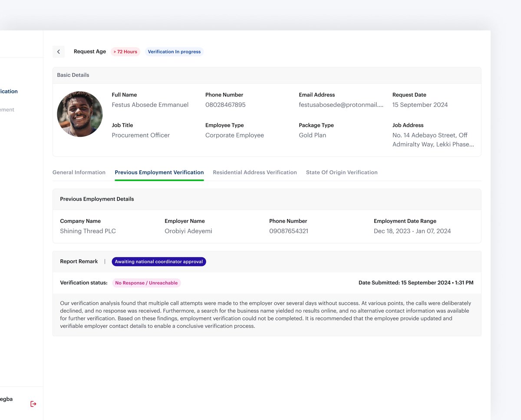The height and width of the screenshot is (420, 521).
Task: Click the red logout icon
Action: tap(33, 404)
